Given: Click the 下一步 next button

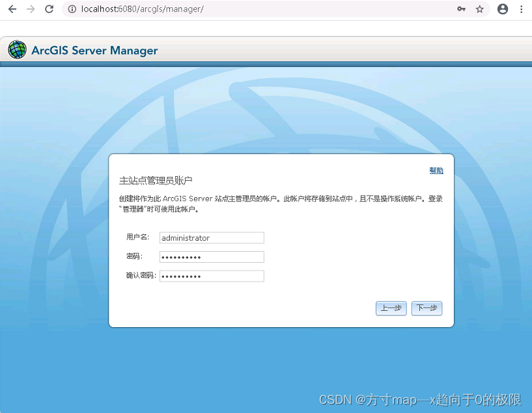Looking at the screenshot, I should (x=427, y=308).
